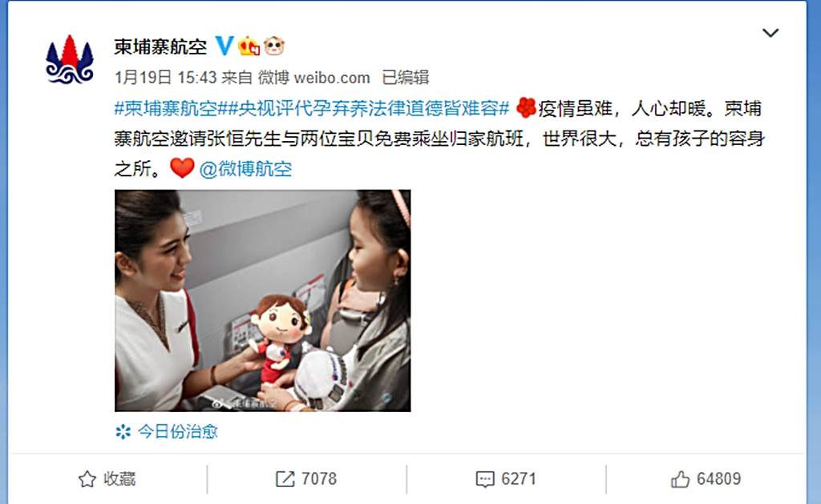The image size is (821, 504).
Task: Click the red heart emoji in post
Action: [182, 168]
